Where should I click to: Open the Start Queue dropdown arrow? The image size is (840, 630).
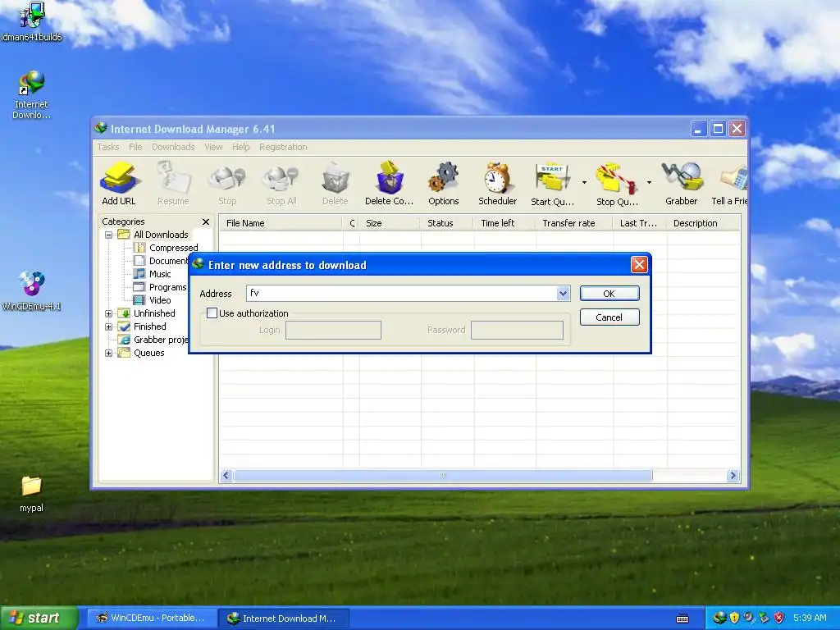[584, 183]
